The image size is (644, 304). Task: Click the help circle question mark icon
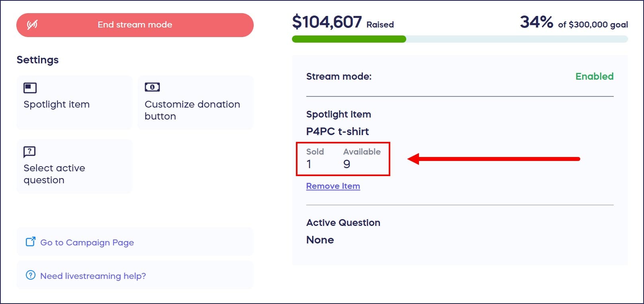(x=31, y=275)
